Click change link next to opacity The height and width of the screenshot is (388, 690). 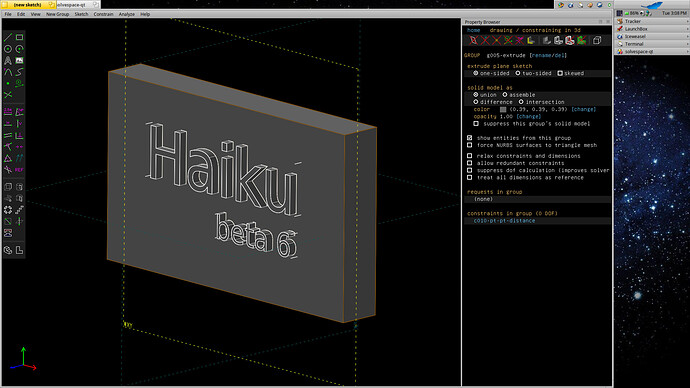529,117
